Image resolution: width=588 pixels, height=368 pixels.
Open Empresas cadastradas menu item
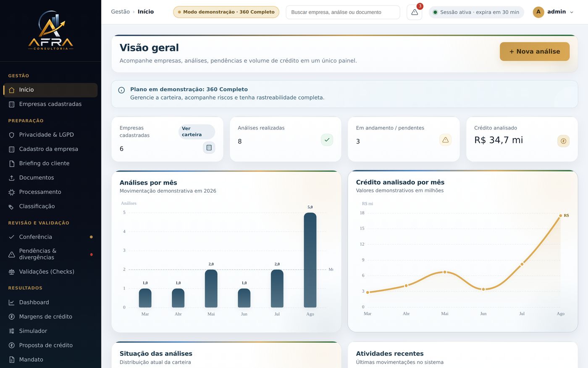pos(50,104)
